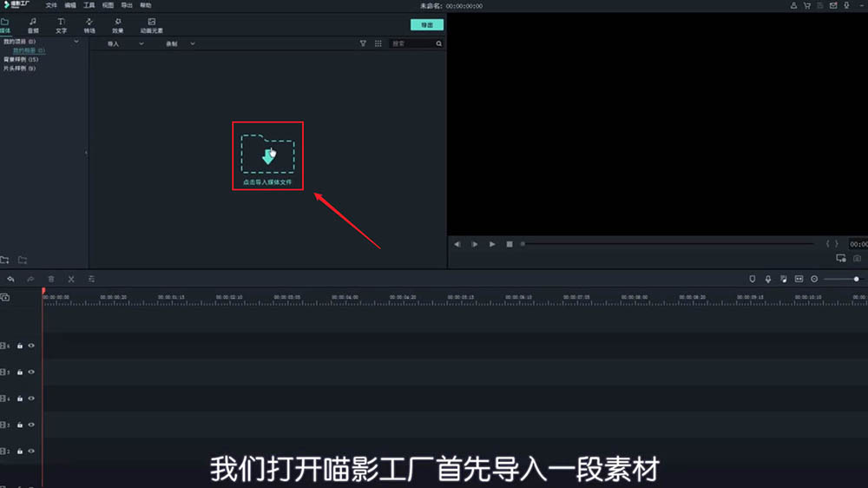868x488 pixels.
Task: Collapse the 我的项目 tree chevron
Action: (x=76, y=42)
